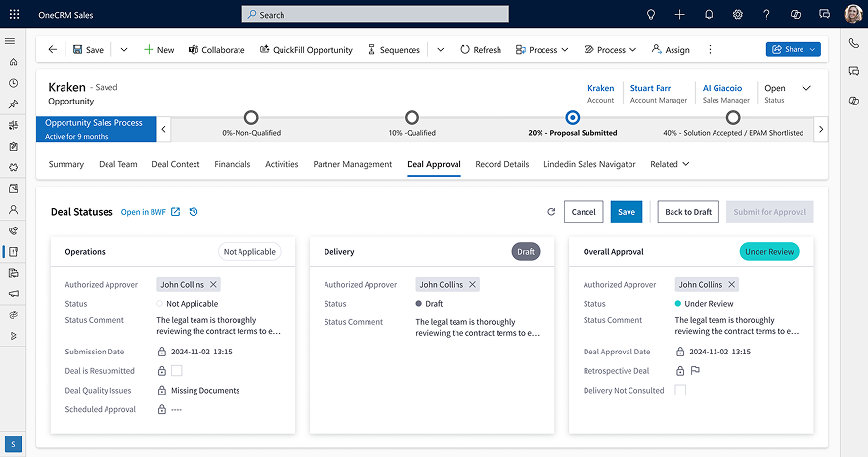The width and height of the screenshot is (868, 457).
Task: Click the Share button
Action: coord(794,49)
